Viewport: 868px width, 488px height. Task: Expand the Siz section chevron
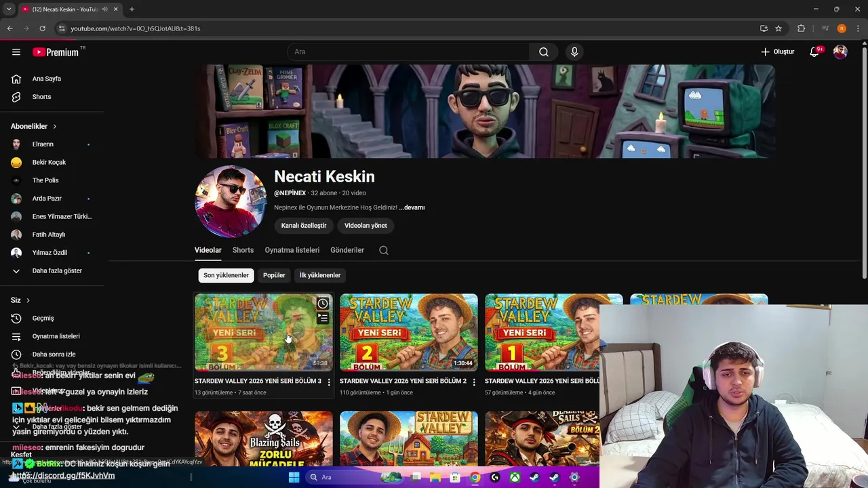(x=28, y=300)
